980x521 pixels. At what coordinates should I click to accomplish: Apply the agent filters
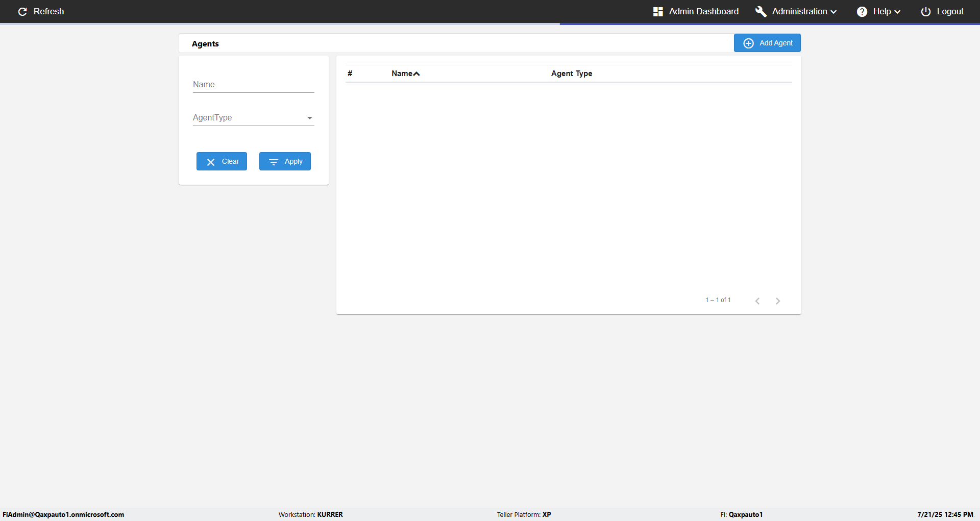coord(285,161)
